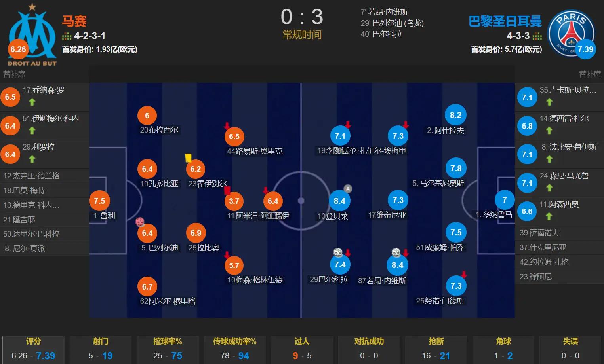Screen dimensions: 604x364
Task: Click the assist badge above 登贝莱
Action: pos(347,189)
